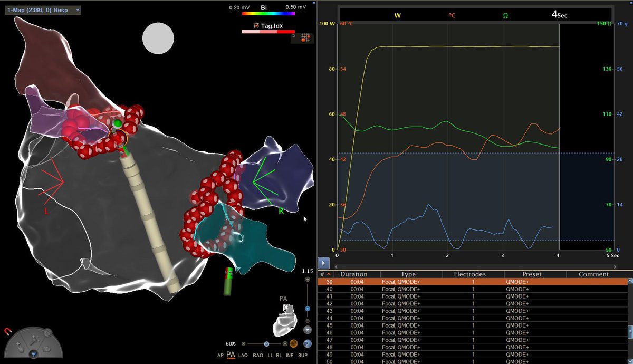
Task: Click the Bi voltage rainbow color bar
Action: (x=268, y=14)
